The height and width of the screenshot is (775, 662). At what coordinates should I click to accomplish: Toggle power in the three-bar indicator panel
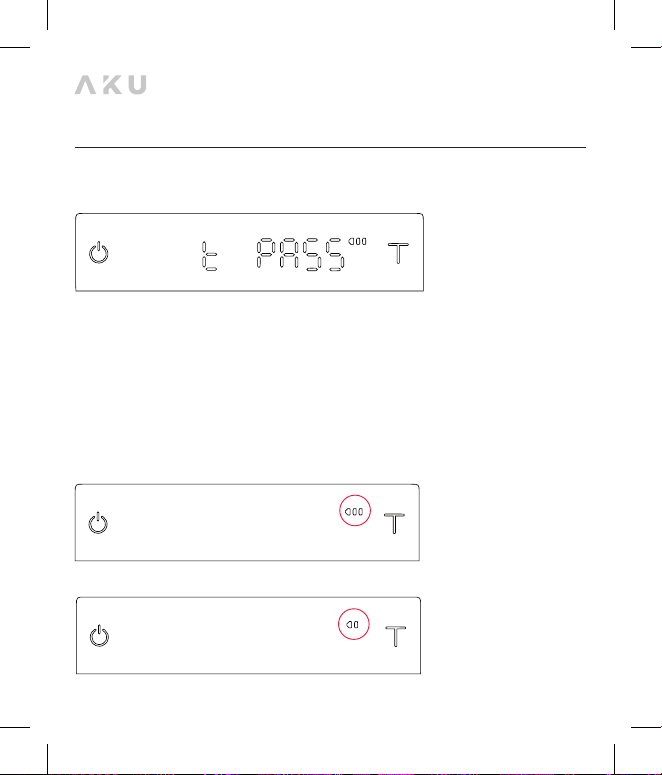[x=98, y=523]
